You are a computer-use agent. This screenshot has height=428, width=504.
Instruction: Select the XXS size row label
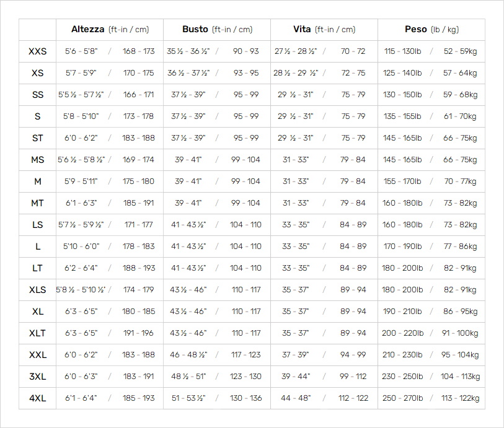(x=38, y=51)
